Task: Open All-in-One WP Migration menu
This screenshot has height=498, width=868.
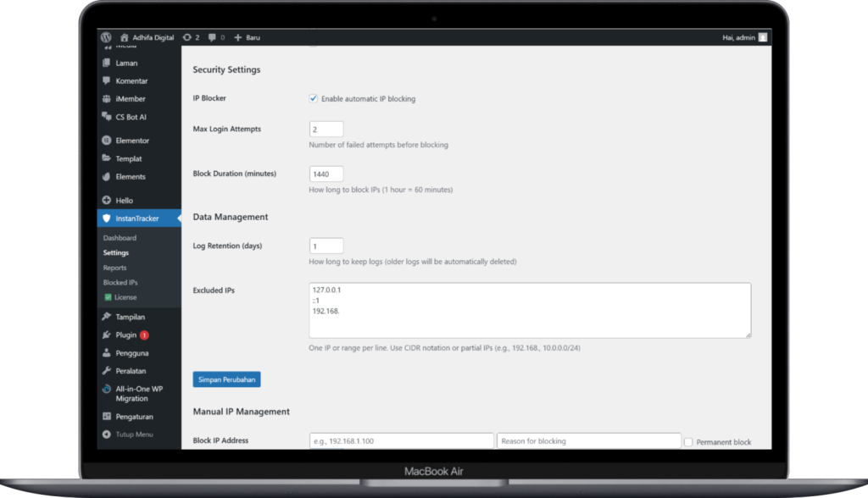Action: tap(137, 393)
